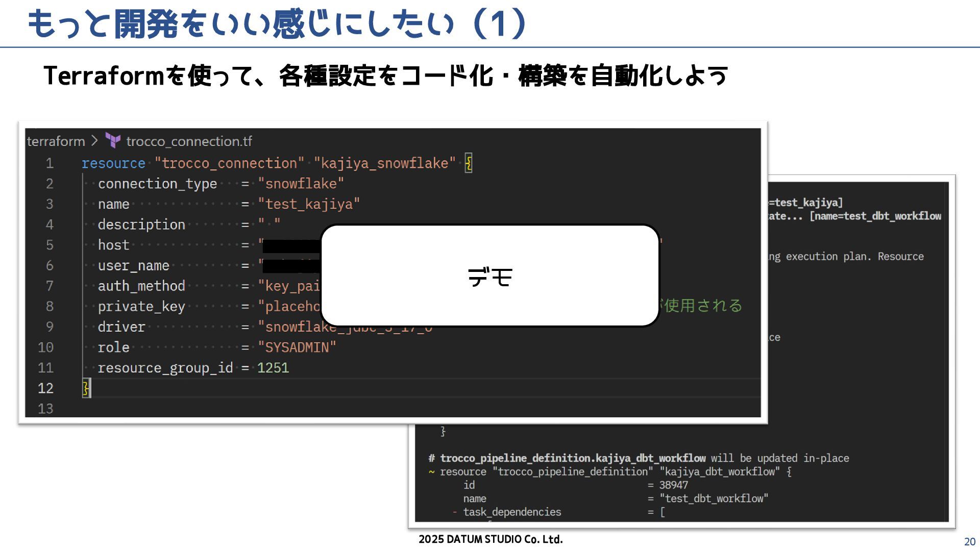980x551 pixels.
Task: Click line number 12 in gutter
Action: [x=45, y=388]
